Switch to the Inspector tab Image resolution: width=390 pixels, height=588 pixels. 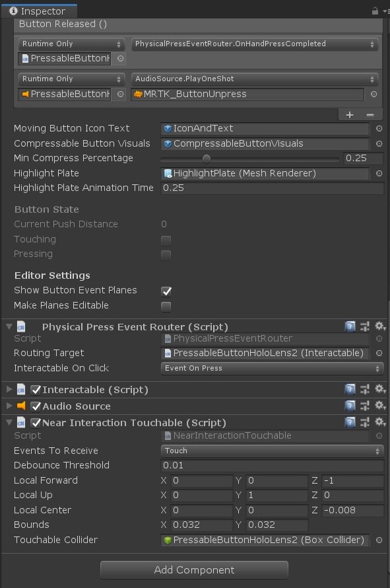[39, 11]
